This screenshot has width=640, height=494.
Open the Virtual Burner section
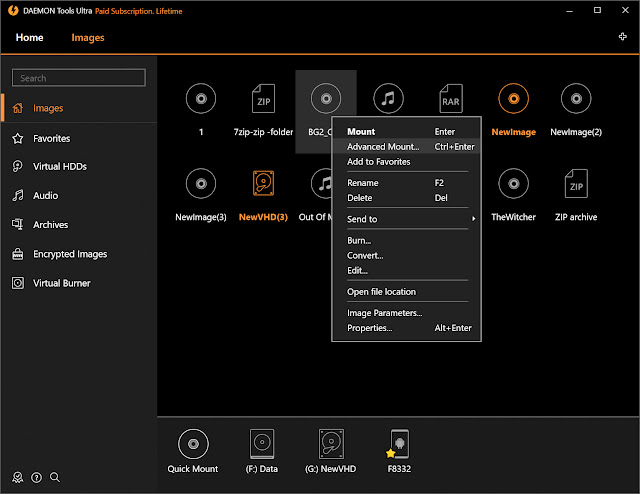point(79,283)
